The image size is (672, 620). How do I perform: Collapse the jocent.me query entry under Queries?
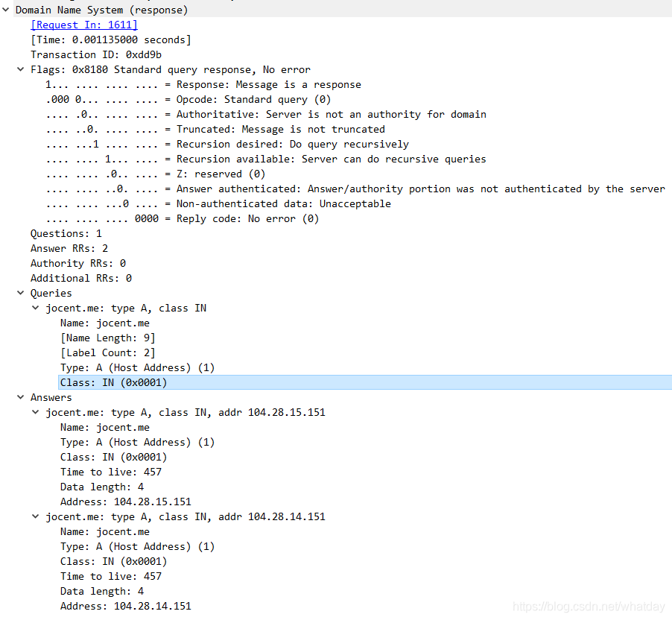click(36, 308)
